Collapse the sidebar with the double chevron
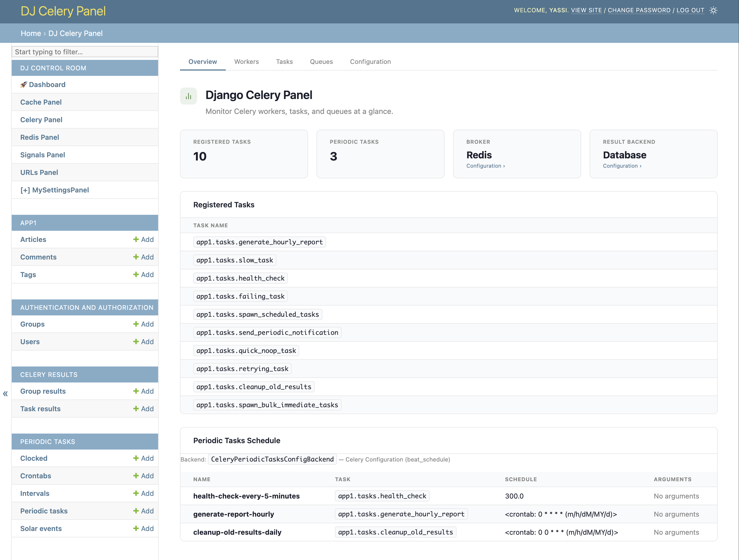The width and height of the screenshot is (739, 560). pyautogui.click(x=5, y=394)
